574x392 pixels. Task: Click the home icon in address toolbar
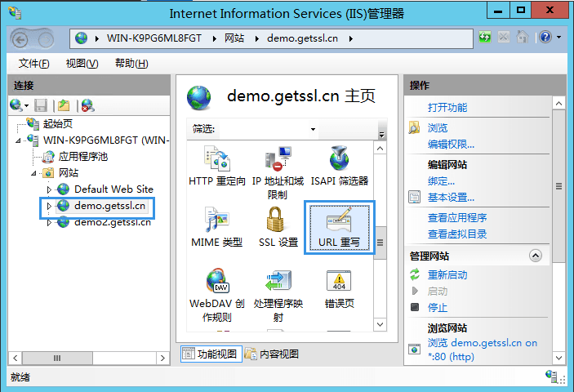tap(523, 37)
